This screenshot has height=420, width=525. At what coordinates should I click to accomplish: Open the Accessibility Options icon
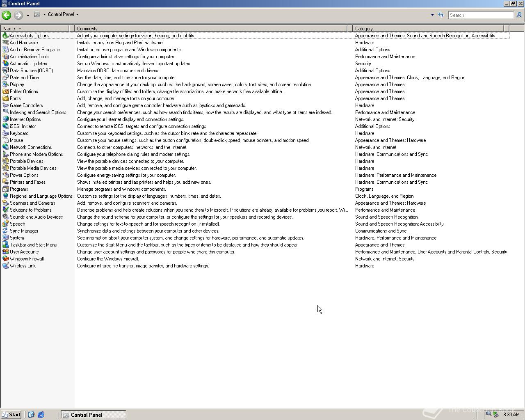[x=5, y=36]
